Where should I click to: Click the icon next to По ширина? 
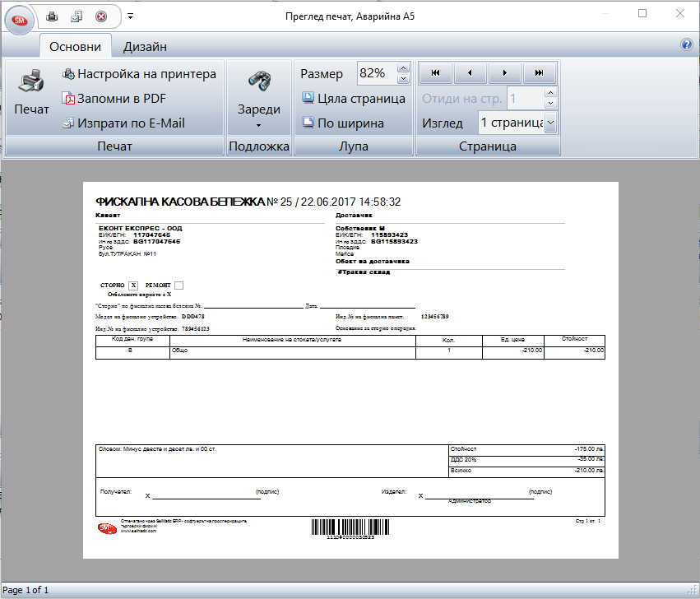308,123
